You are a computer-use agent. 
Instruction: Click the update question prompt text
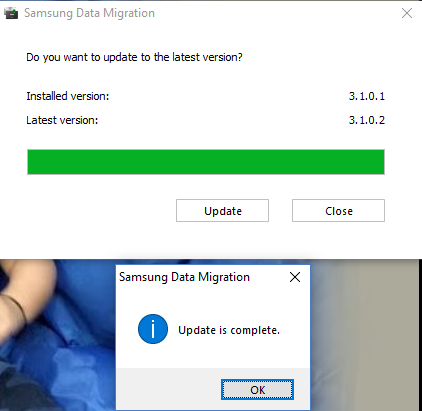tap(134, 57)
